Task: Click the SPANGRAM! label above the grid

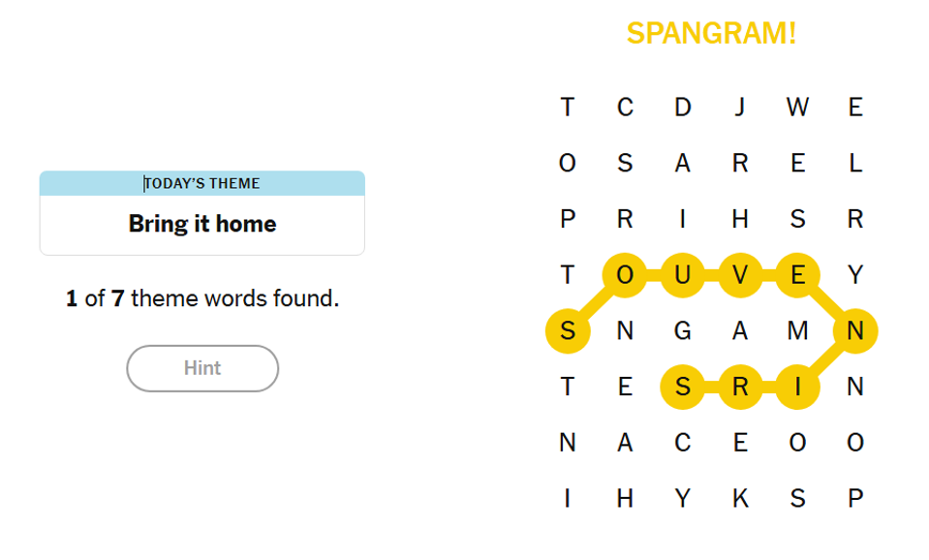Action: point(711,33)
